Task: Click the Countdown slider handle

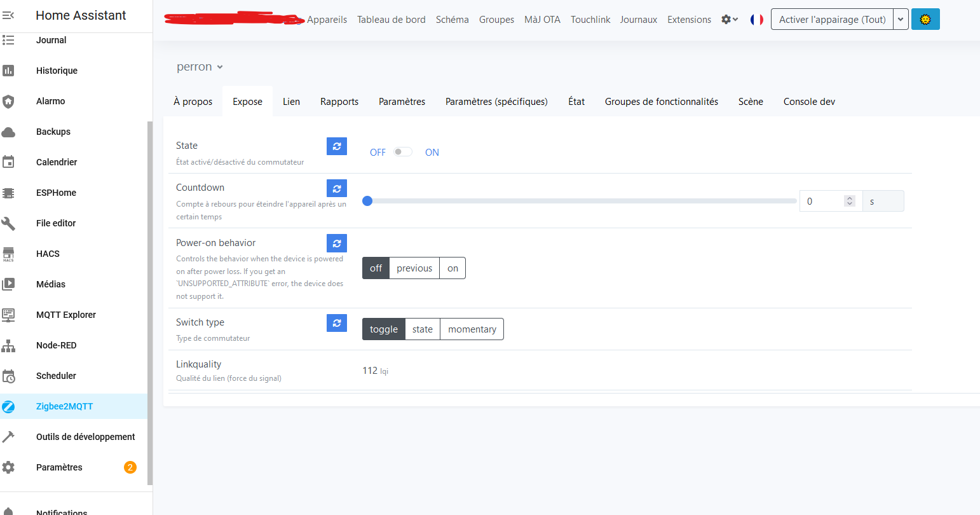Action: [x=367, y=201]
